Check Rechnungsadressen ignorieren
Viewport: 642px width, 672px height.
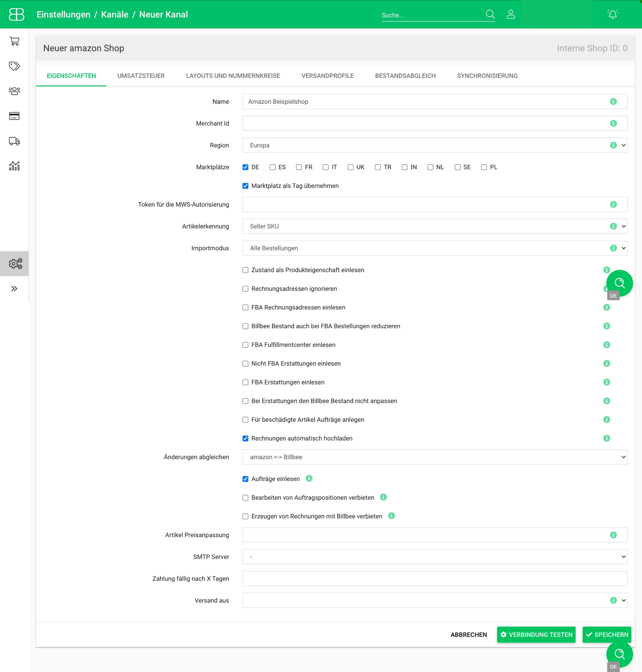(x=245, y=289)
